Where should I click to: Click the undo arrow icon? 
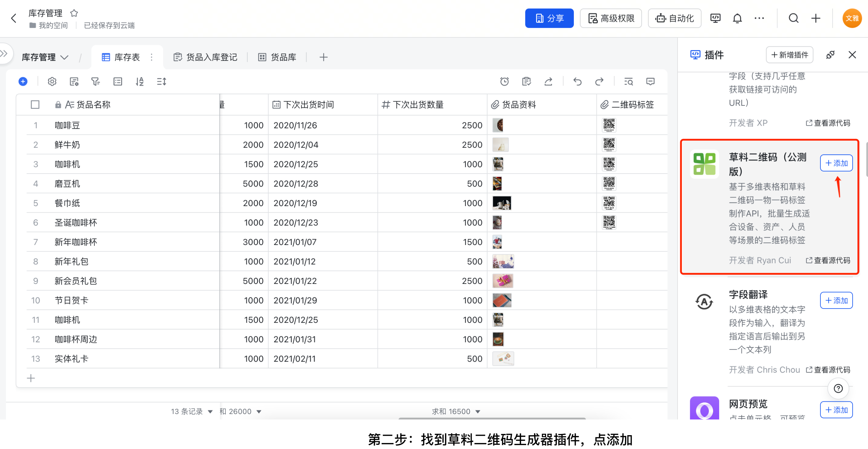[x=577, y=82]
